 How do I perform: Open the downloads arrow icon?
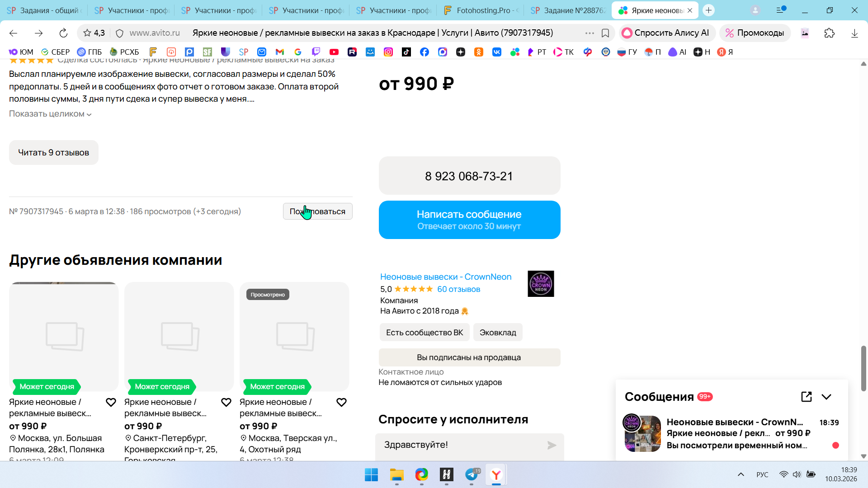point(854,33)
